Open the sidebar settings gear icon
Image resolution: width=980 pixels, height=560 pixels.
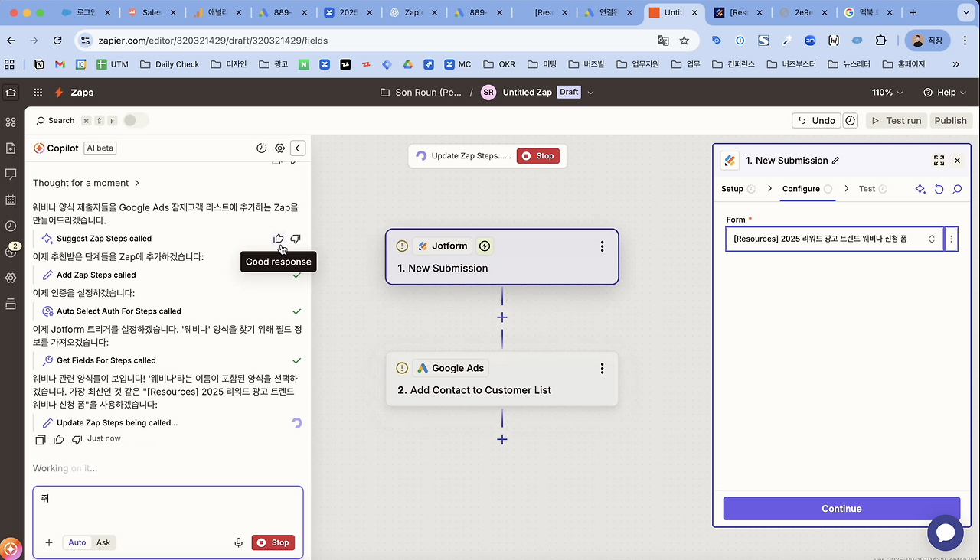pos(11,278)
